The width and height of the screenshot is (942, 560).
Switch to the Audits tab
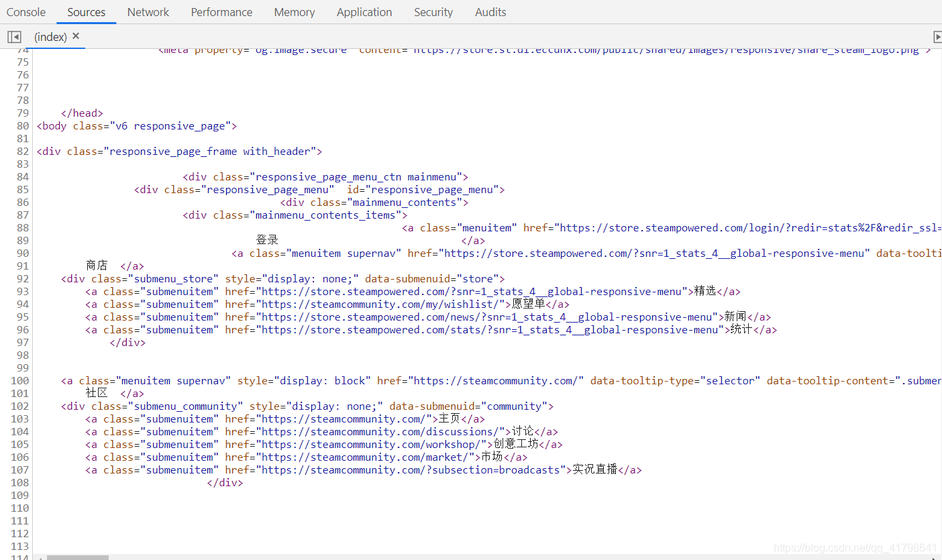[x=490, y=12]
